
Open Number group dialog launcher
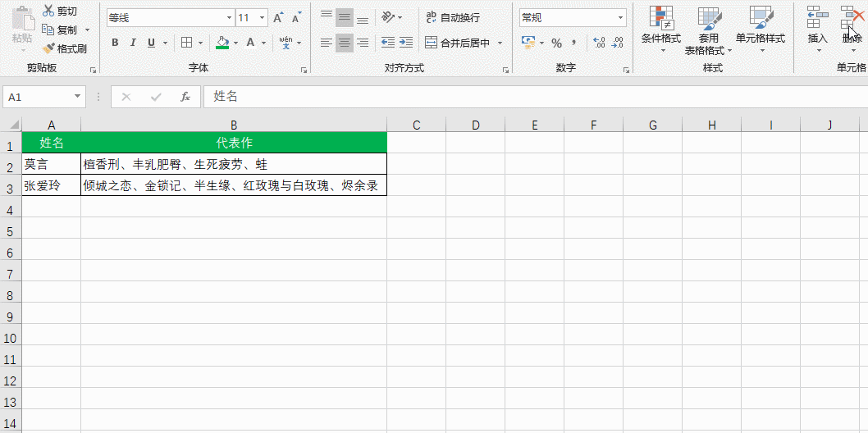click(626, 71)
